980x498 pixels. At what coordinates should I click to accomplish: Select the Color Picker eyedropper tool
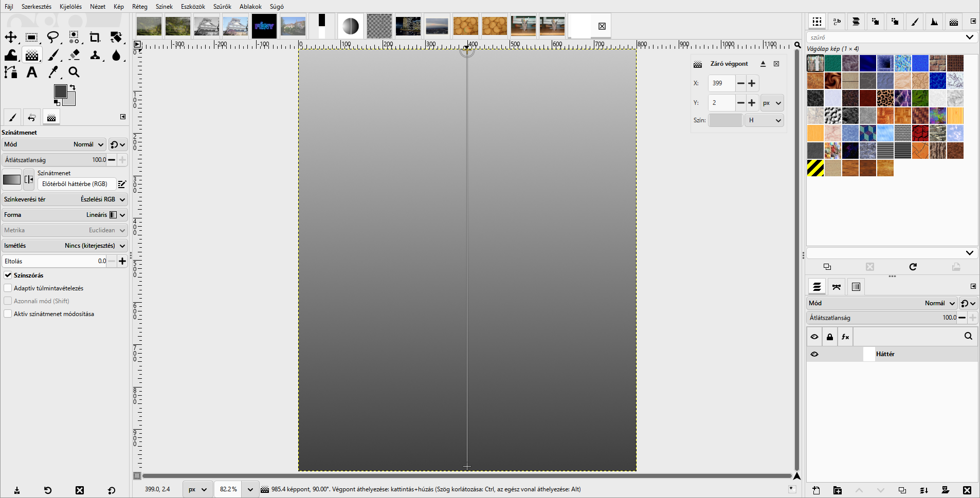click(53, 72)
